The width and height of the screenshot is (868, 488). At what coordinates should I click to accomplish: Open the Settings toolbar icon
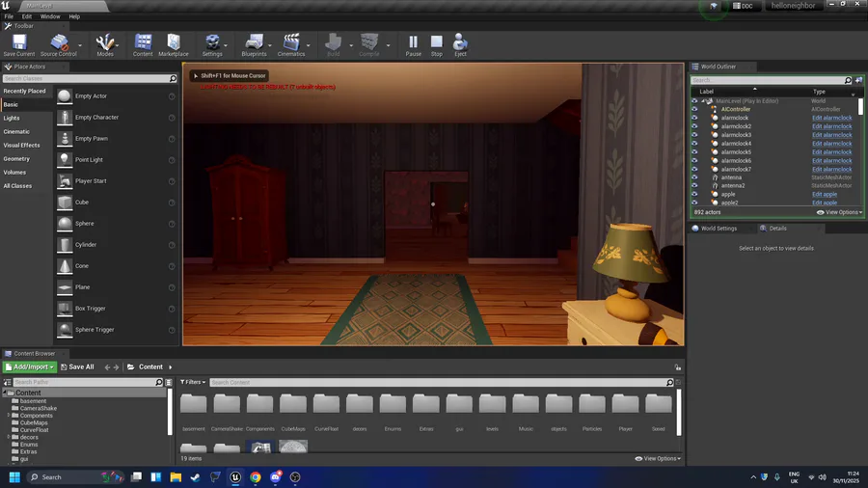[x=212, y=44]
